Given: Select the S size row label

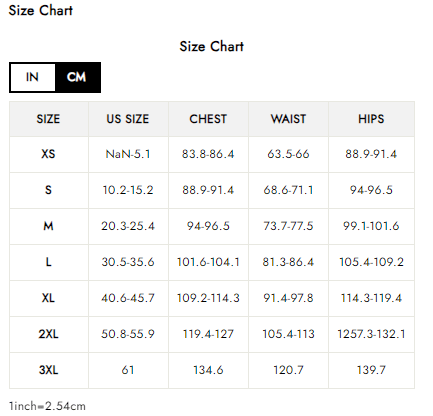Looking at the screenshot, I should click(49, 190).
